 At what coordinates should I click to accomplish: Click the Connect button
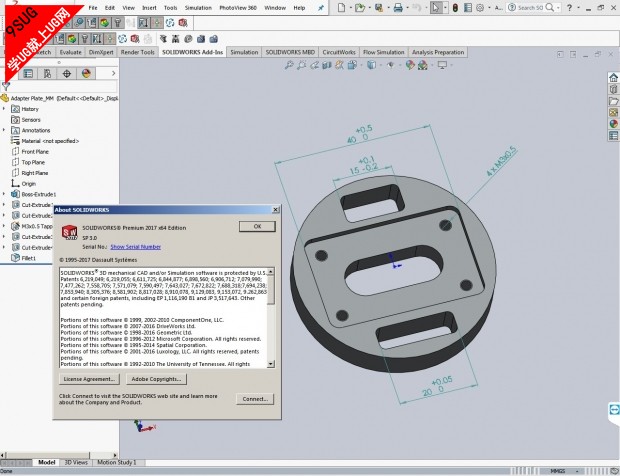click(255, 399)
